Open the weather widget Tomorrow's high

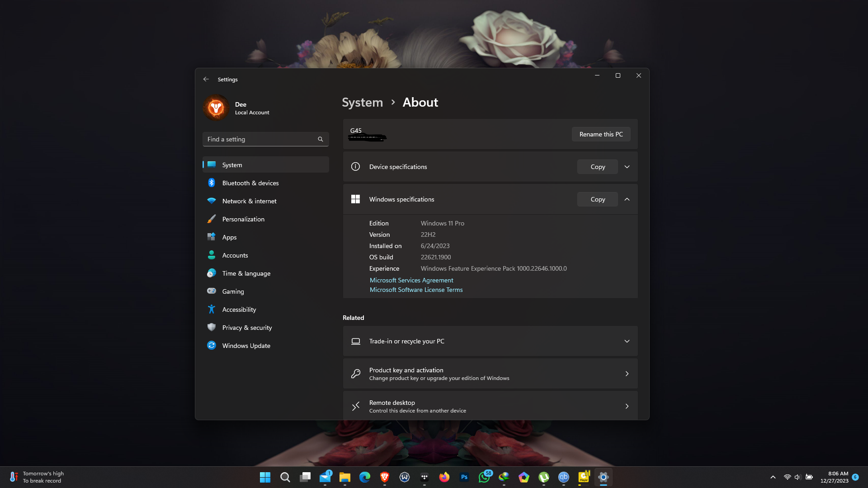click(37, 477)
